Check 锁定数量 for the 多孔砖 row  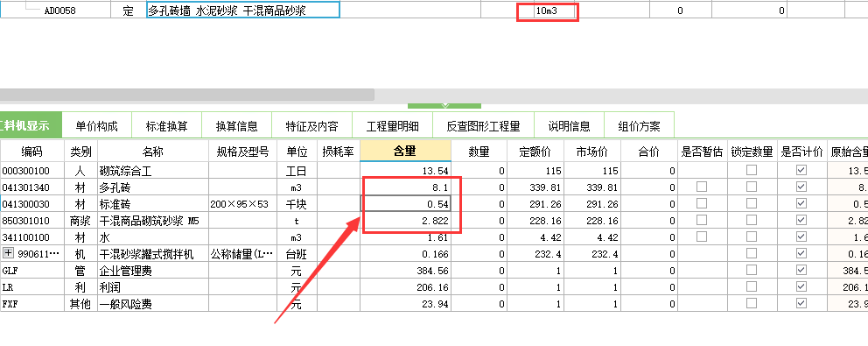click(x=752, y=187)
